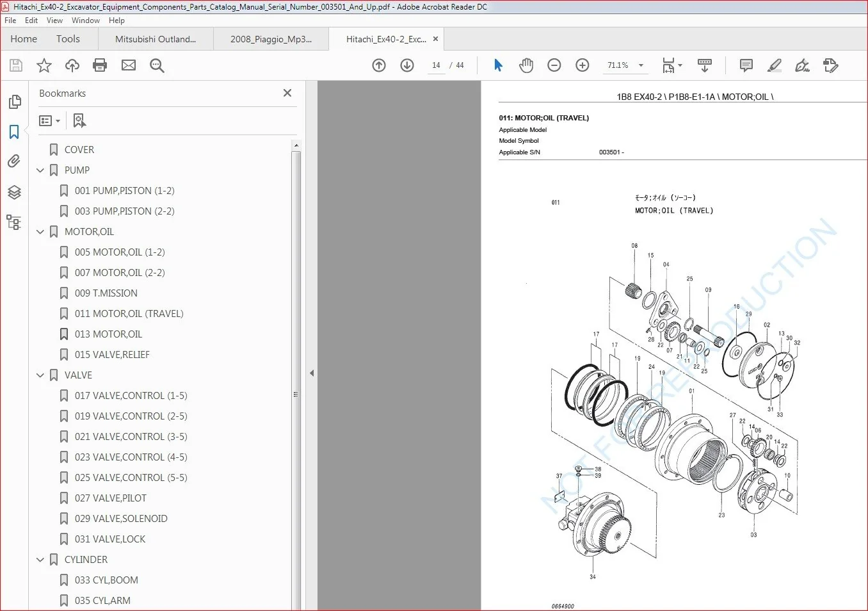Open bookmark 035 CYL,ARM
Viewport: 868px width, 611px height.
click(102, 601)
